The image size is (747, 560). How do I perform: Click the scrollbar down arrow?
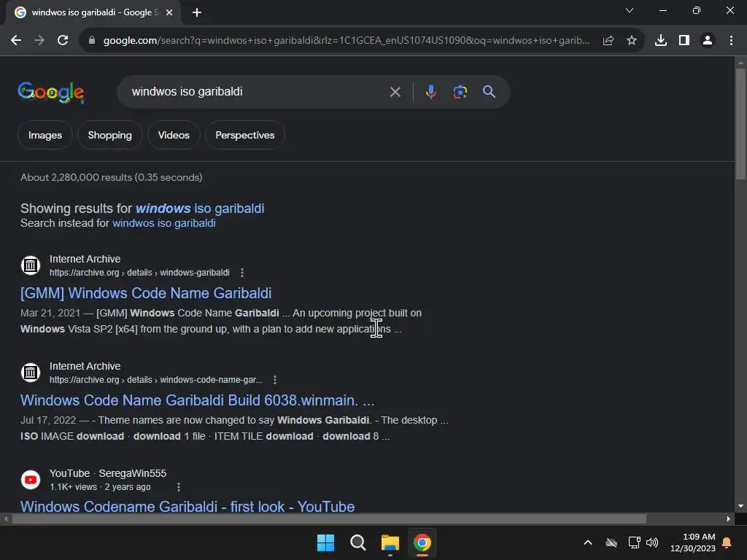tap(740, 506)
